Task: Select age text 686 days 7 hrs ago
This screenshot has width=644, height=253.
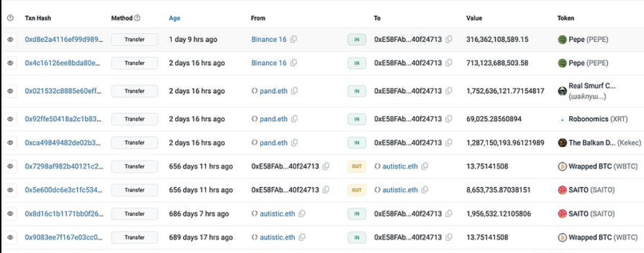Action: tap(199, 214)
